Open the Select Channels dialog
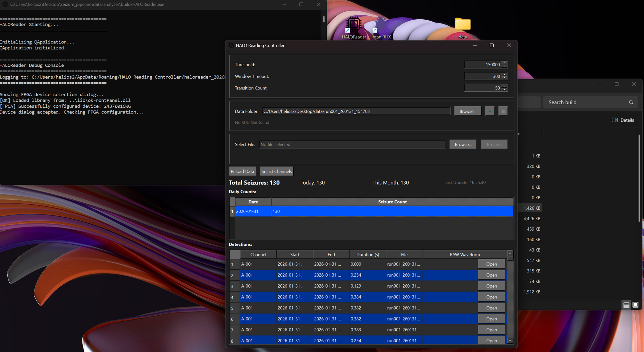This screenshot has height=352, width=644. tap(276, 171)
